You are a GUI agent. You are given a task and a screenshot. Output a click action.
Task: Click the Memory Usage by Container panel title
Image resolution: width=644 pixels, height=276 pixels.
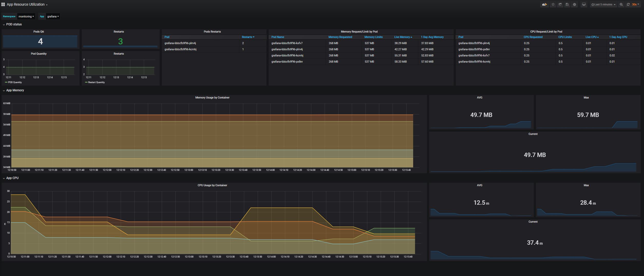(212, 97)
